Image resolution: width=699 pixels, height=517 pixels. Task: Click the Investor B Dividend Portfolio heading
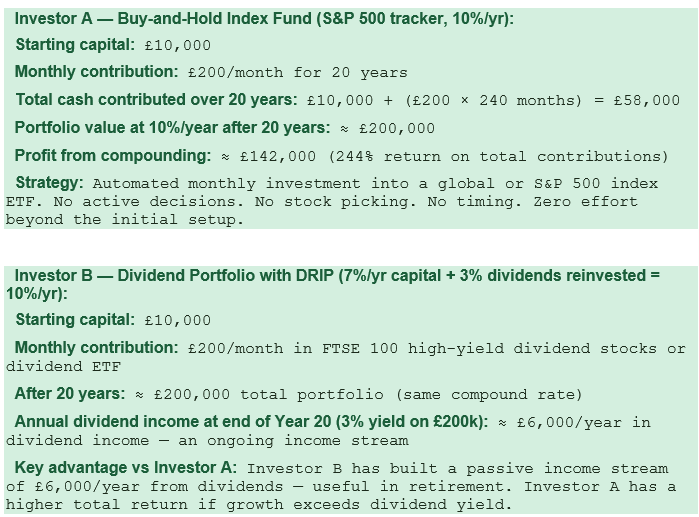[x=333, y=284]
